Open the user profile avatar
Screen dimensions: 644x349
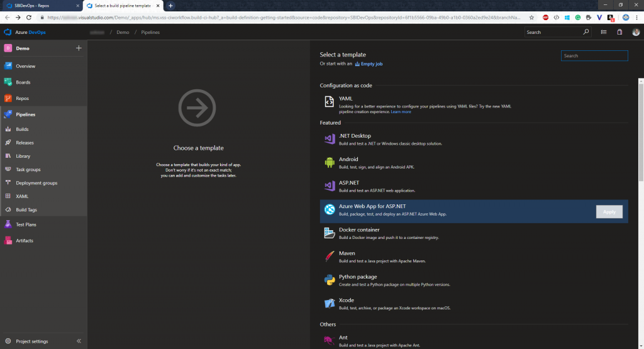click(636, 32)
